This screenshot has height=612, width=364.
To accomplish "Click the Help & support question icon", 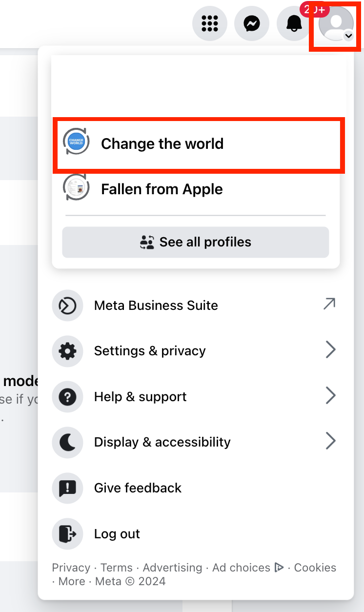I will tap(67, 397).
